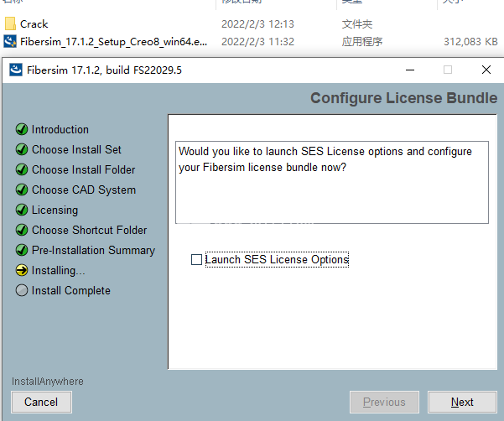The image size is (504, 421).
Task: Click the InstallAnywhere label
Action: point(48,382)
